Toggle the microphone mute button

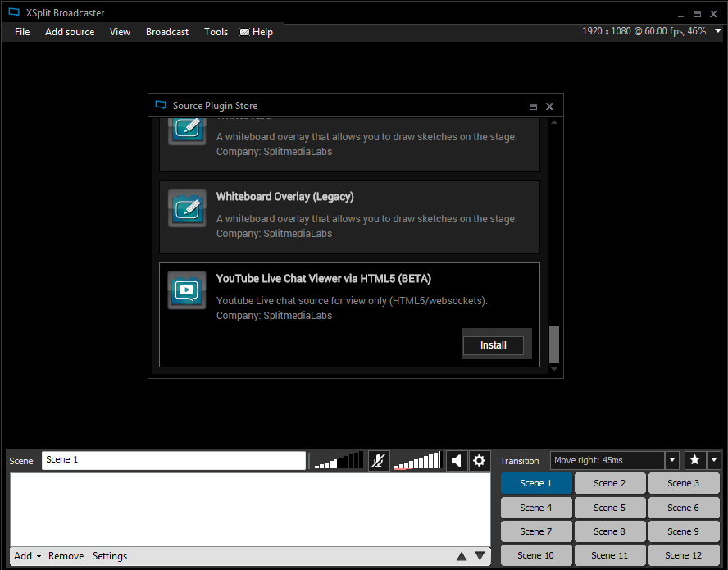(x=378, y=461)
